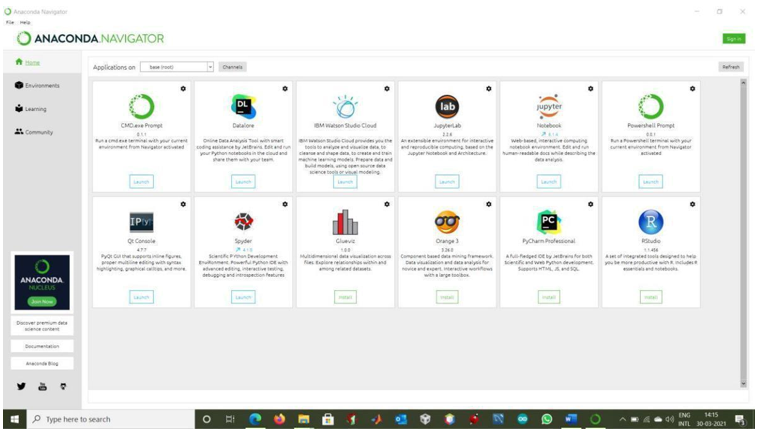Screen dimensions: 758x433
Task: Open the Anaconda Blog link
Action: [x=42, y=363]
